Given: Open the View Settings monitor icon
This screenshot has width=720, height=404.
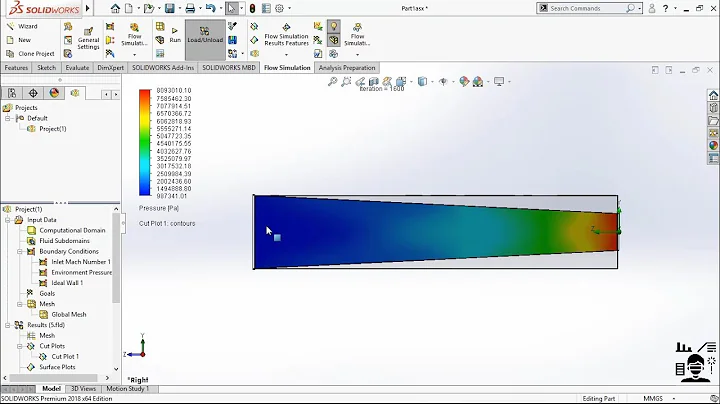Looking at the screenshot, I should click(x=499, y=82).
